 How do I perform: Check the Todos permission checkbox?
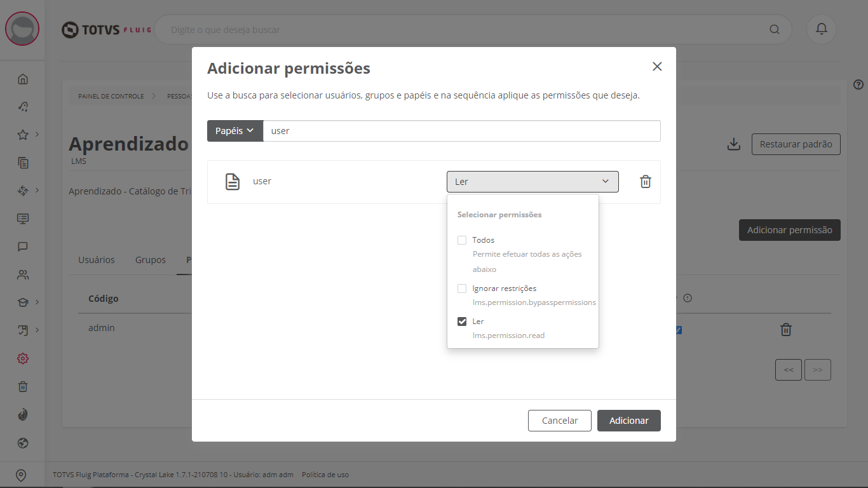point(462,240)
